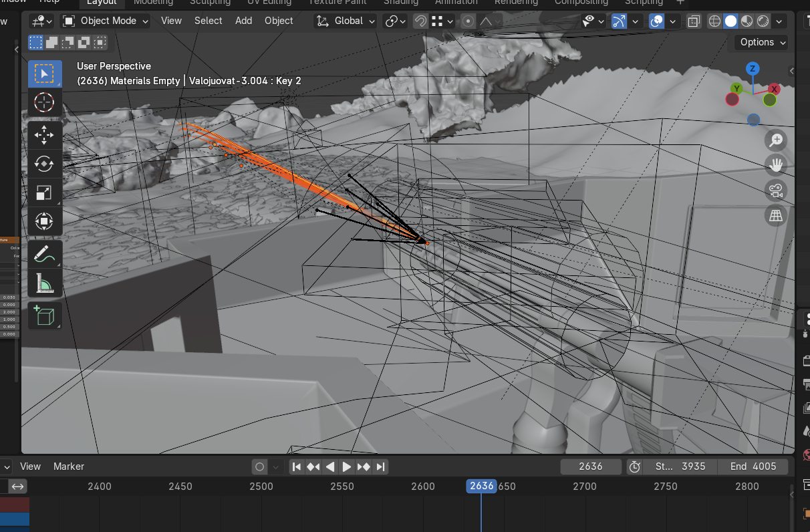Select the Scale tool
The image size is (810, 532).
point(45,192)
